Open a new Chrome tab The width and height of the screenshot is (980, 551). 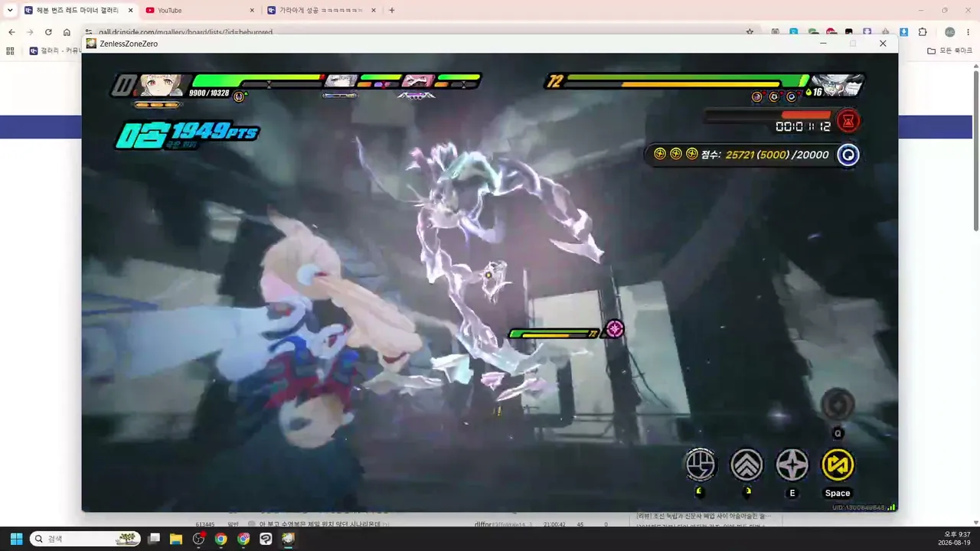pos(392,10)
